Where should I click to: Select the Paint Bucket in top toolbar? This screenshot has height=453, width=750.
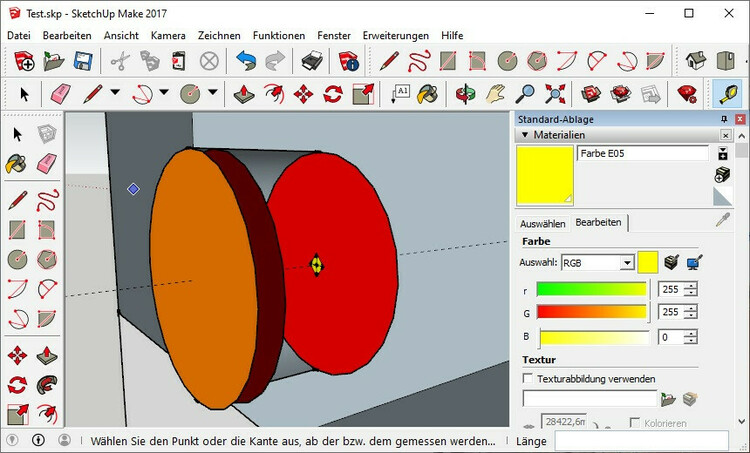(x=428, y=94)
